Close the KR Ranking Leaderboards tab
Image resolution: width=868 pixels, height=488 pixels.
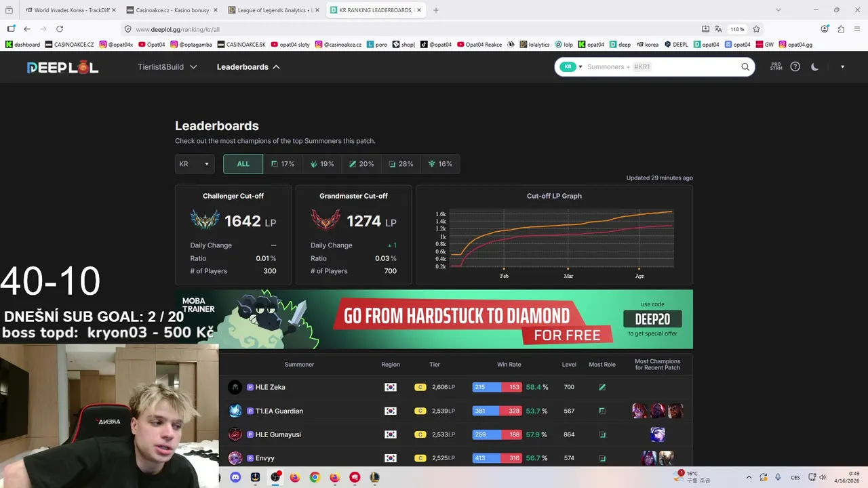tap(419, 10)
